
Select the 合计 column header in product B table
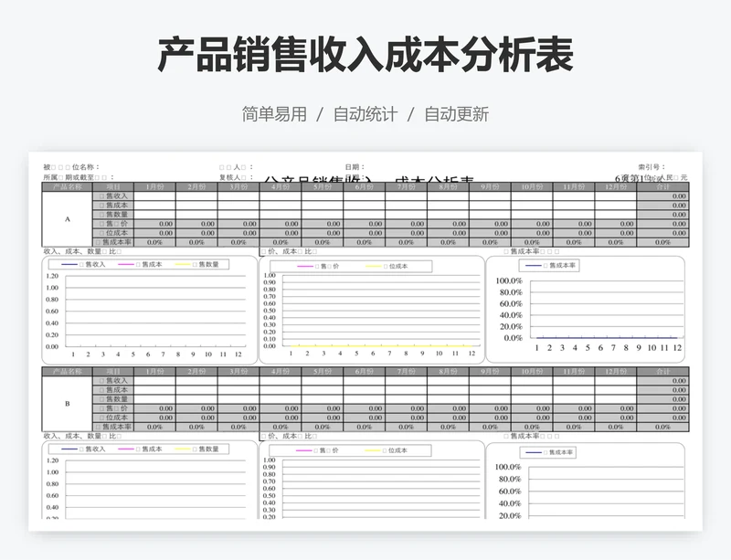point(662,372)
